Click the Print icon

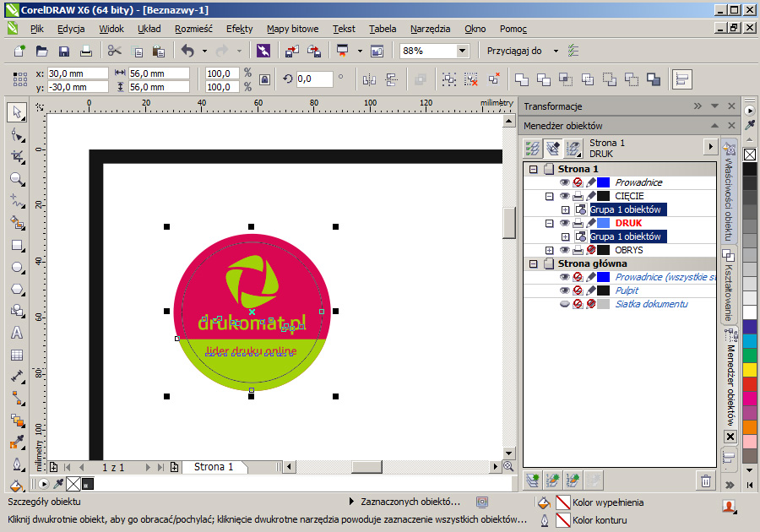(x=86, y=51)
